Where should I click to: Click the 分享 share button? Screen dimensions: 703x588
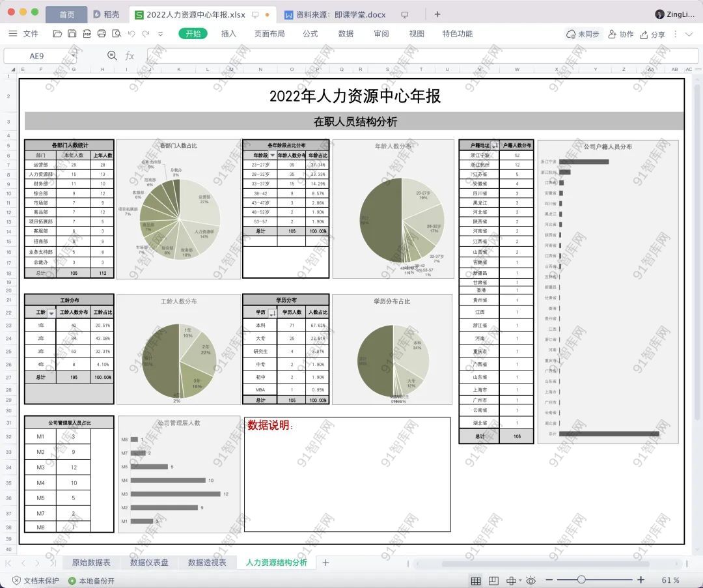tap(652, 34)
